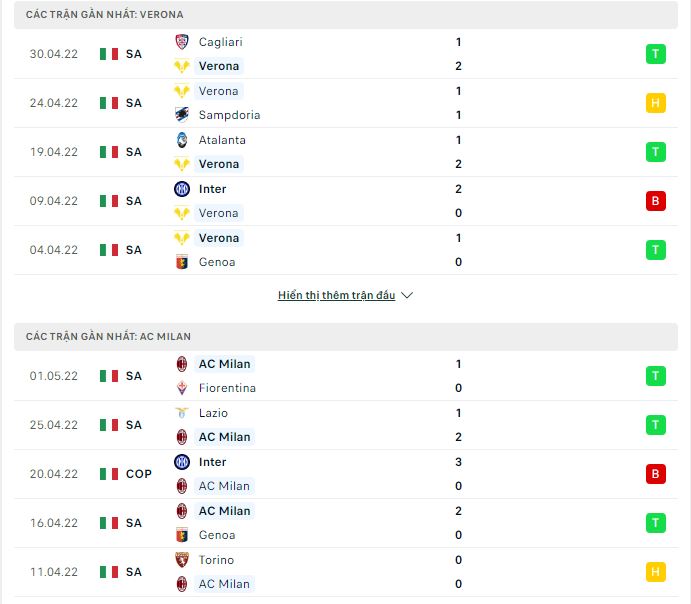Viewport: 691px width, 604px height.
Task: Click the Torino club crest icon
Action: click(x=182, y=560)
